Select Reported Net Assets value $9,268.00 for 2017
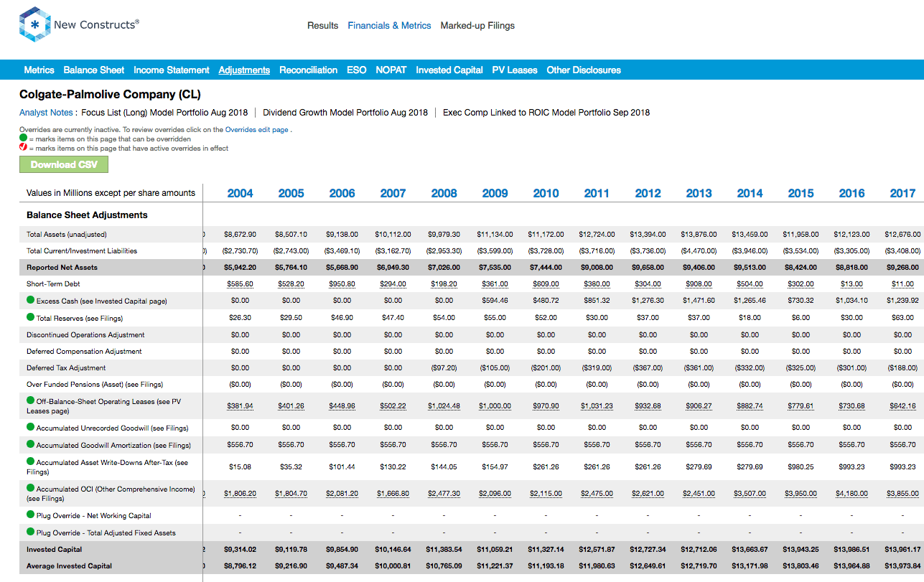 [902, 267]
